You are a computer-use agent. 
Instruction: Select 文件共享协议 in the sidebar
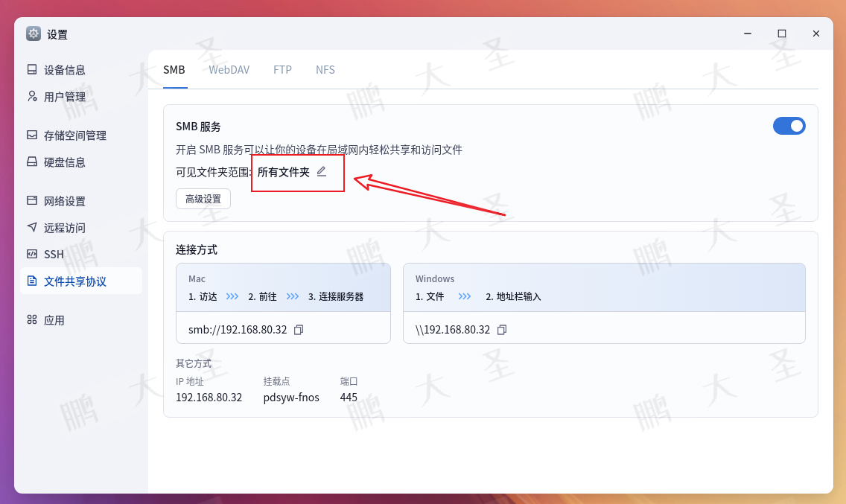click(81, 281)
